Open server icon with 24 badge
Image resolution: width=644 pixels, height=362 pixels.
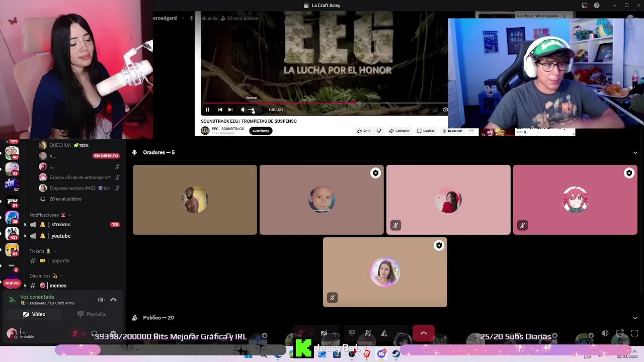pos(12,201)
